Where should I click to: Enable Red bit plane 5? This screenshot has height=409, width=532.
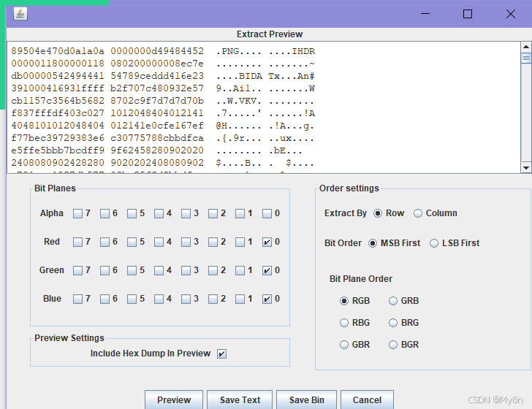(132, 242)
